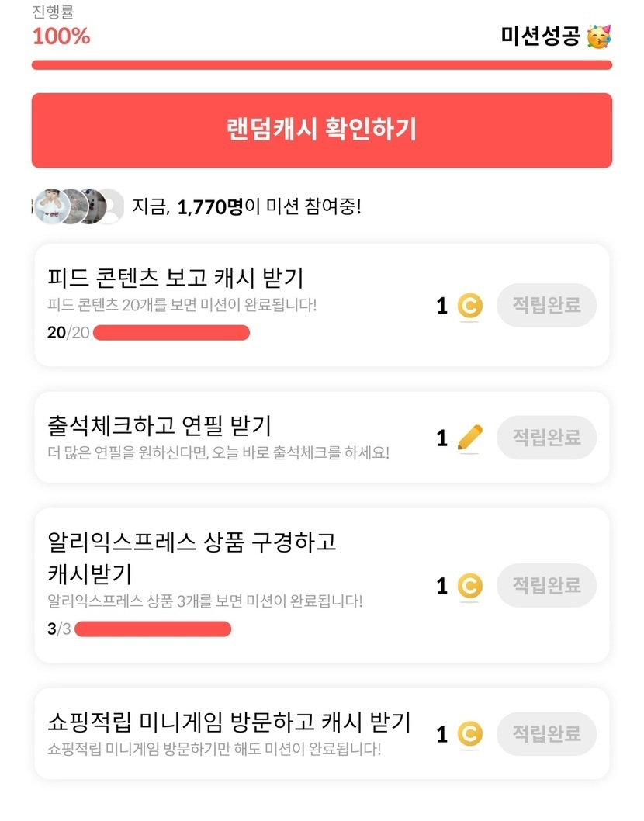Tap the party face emoji beside 미션성공

tap(598, 36)
